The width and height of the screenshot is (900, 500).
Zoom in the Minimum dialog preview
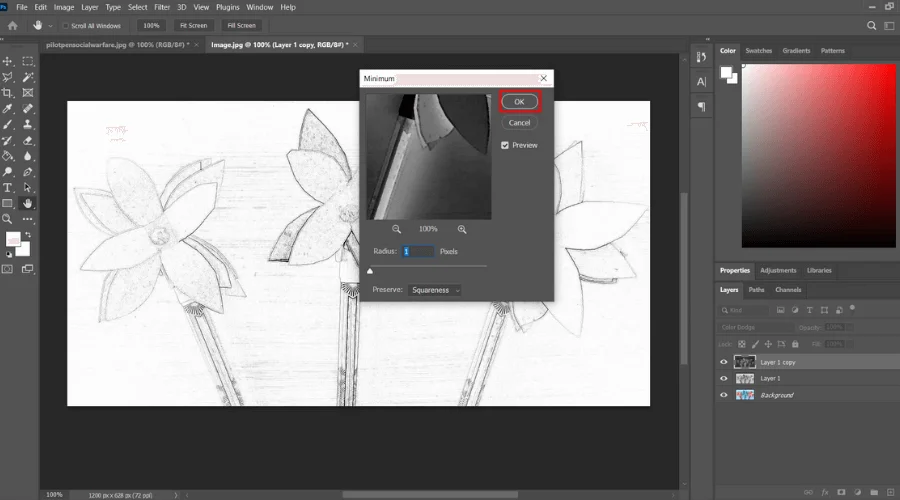coord(462,229)
